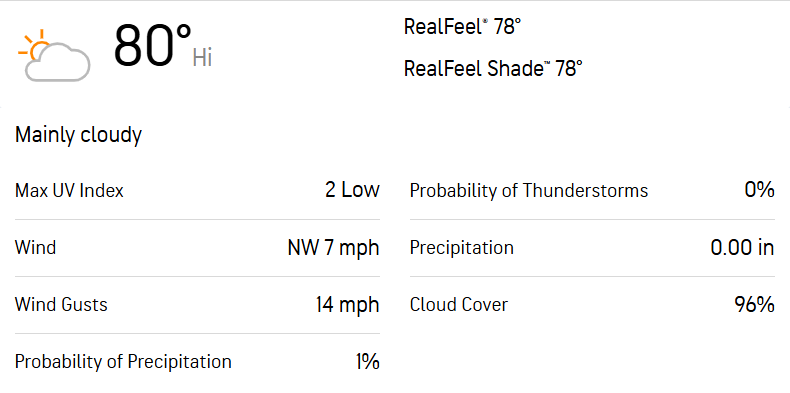Click the Probability of Precipitation label
Image resolution: width=790 pixels, height=393 pixels.
[123, 362]
